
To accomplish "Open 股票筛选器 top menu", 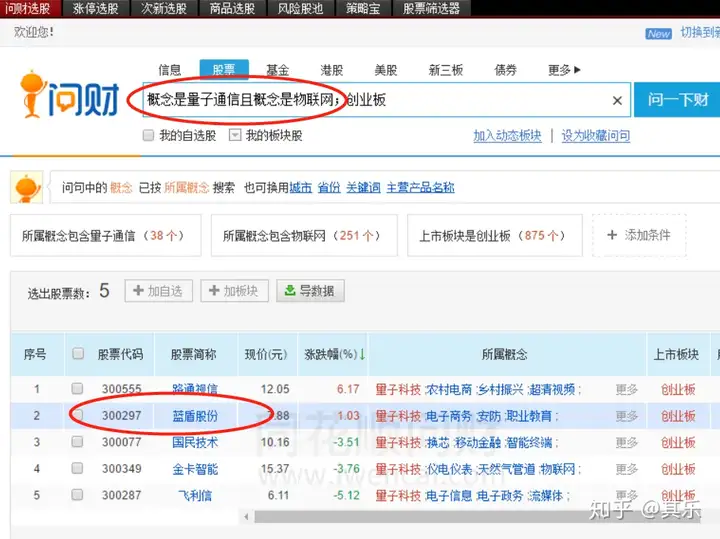I will point(432,8).
